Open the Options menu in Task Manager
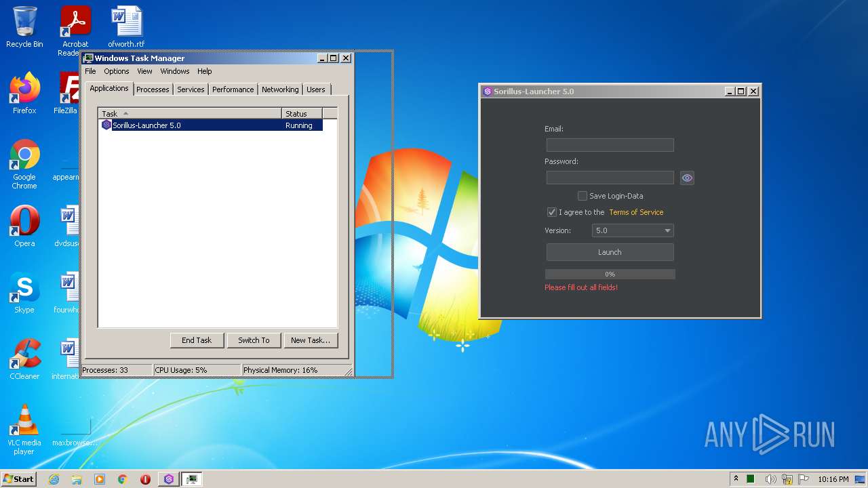The image size is (868, 488). tap(116, 71)
